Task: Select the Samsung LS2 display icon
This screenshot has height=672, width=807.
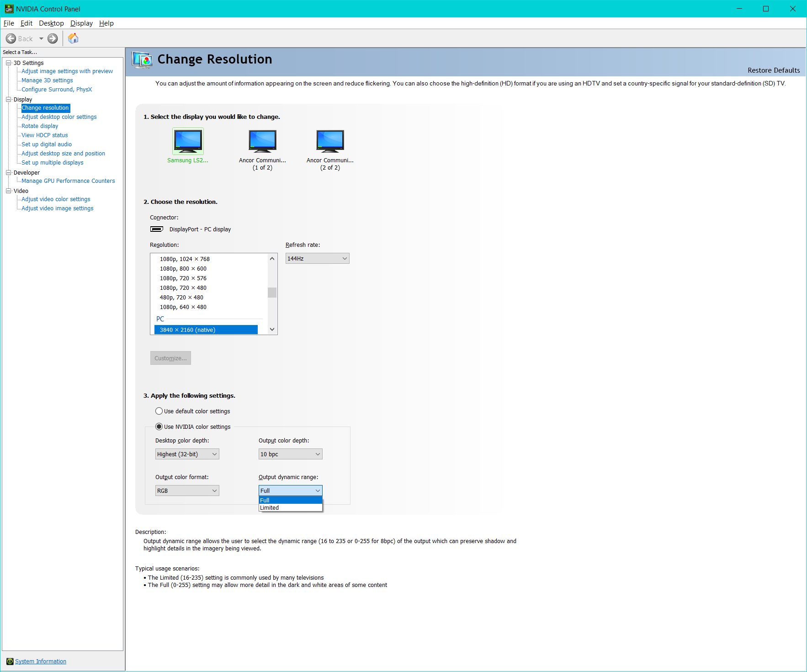Action: [188, 141]
